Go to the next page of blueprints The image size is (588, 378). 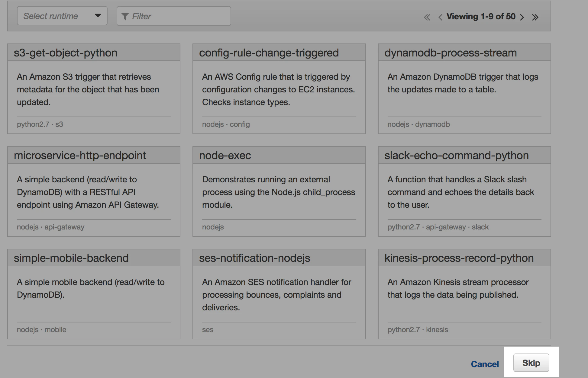[x=522, y=17]
